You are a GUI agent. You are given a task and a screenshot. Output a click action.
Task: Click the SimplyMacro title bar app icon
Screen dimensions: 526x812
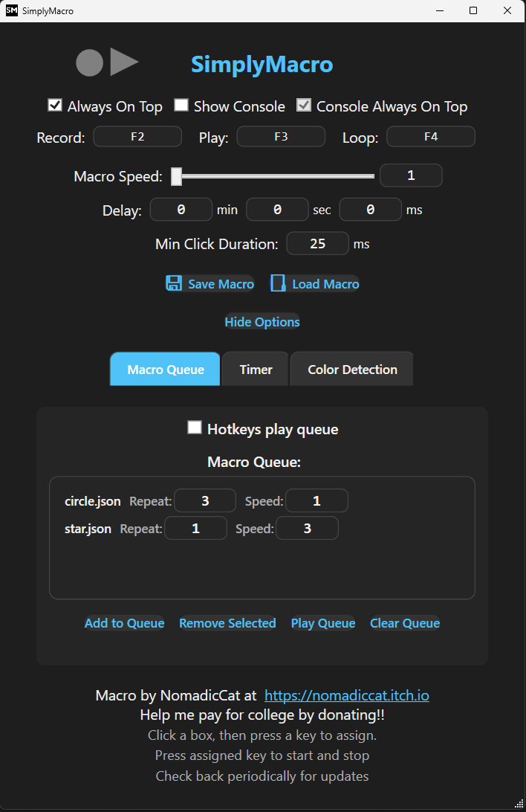coord(11,10)
